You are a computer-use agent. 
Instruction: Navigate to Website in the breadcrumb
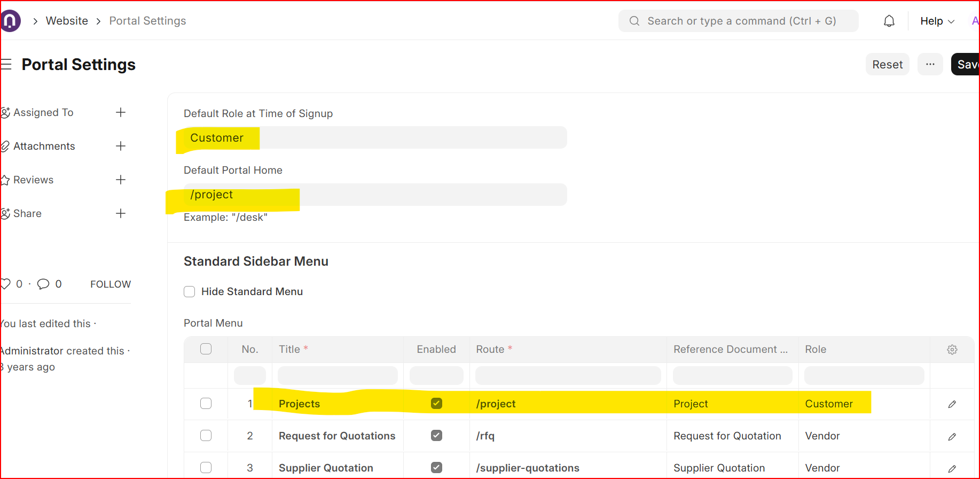67,21
